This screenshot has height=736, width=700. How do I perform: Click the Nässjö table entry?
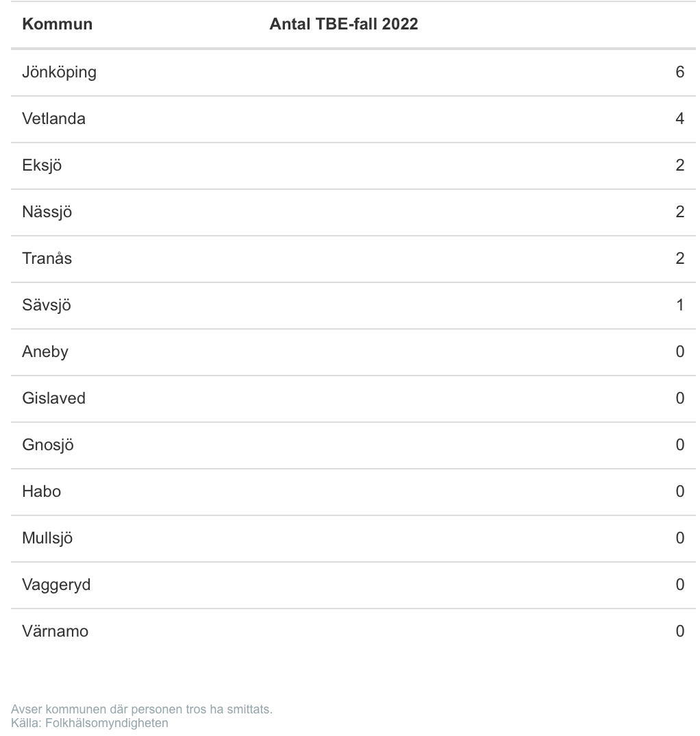pyautogui.click(x=47, y=212)
